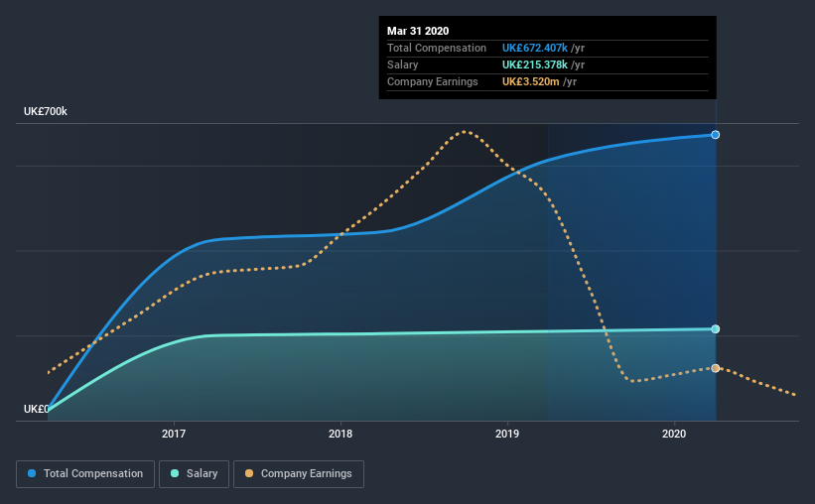The width and height of the screenshot is (815, 504).
Task: Click the UK£0 y-axis label
Action: [x=36, y=409]
